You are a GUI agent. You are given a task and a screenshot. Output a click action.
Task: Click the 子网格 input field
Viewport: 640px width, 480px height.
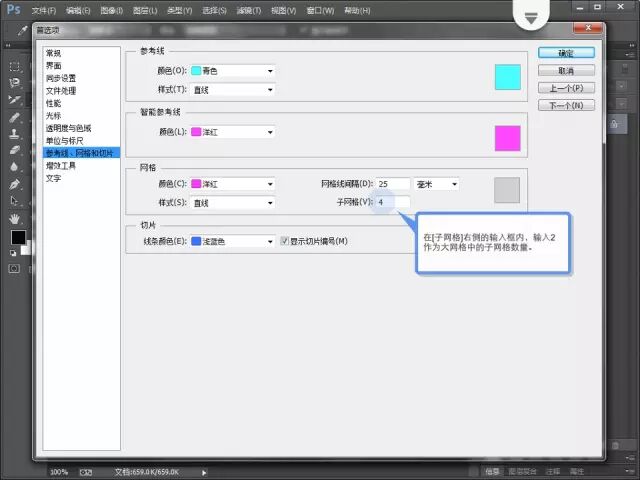tap(393, 202)
